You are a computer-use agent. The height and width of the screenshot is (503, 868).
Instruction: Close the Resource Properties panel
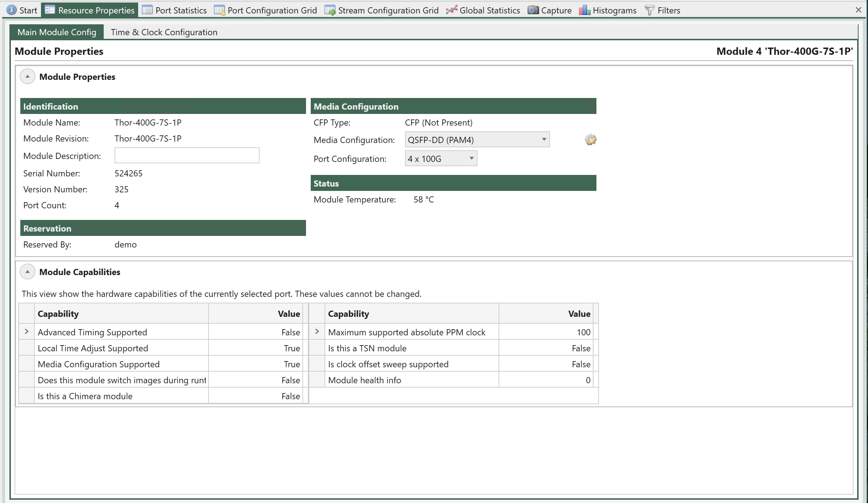(858, 10)
